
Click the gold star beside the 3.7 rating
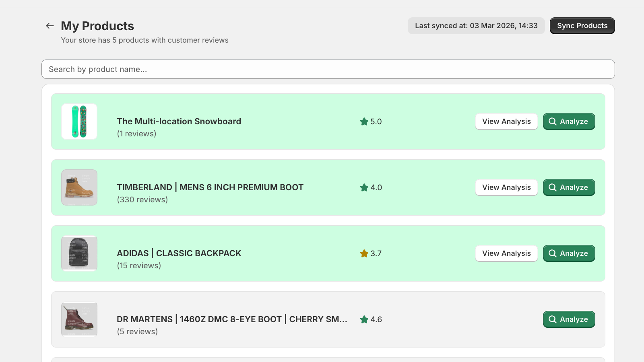pos(364,253)
